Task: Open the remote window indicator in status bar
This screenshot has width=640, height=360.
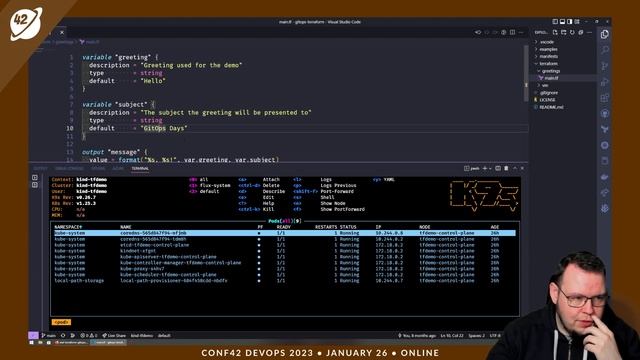Action: [x=33, y=336]
